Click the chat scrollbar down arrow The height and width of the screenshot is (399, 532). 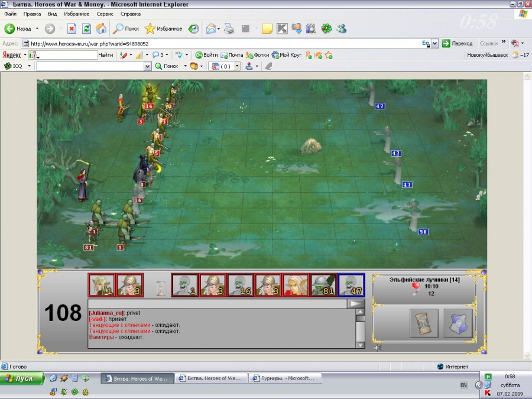pyautogui.click(x=361, y=345)
